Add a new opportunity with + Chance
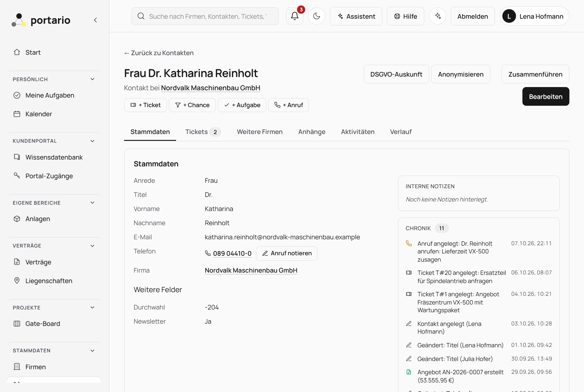584x392 pixels. (x=192, y=105)
